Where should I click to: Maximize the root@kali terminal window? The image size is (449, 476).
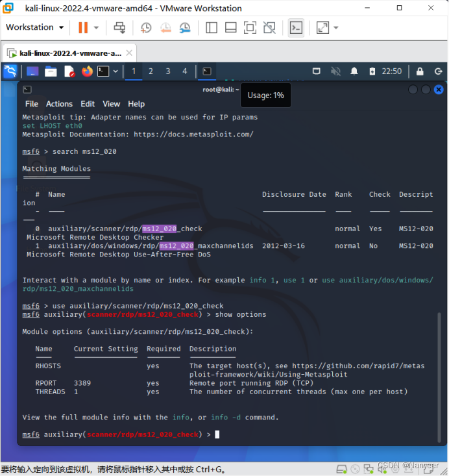(426, 90)
